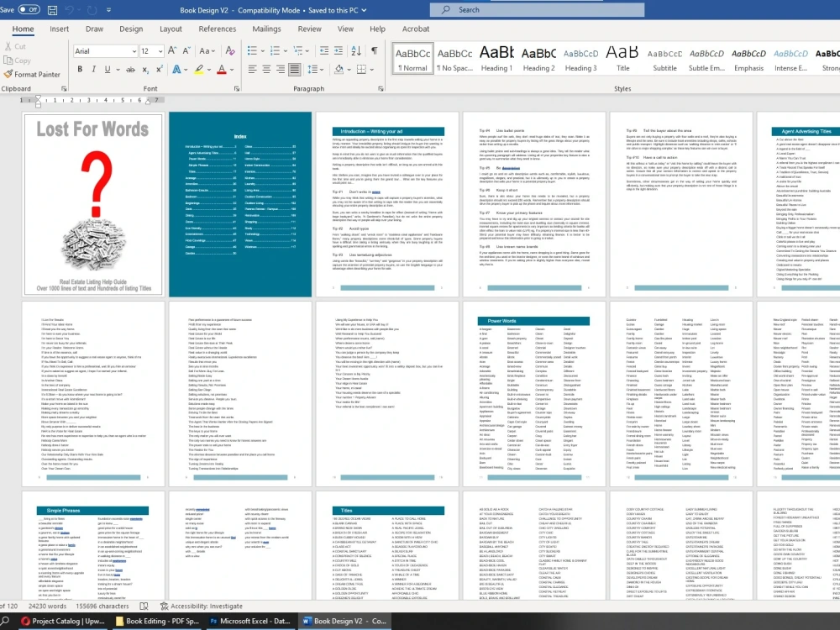The height and width of the screenshot is (630, 840).
Task: Toggle Superscript formatting
Action: [x=159, y=69]
